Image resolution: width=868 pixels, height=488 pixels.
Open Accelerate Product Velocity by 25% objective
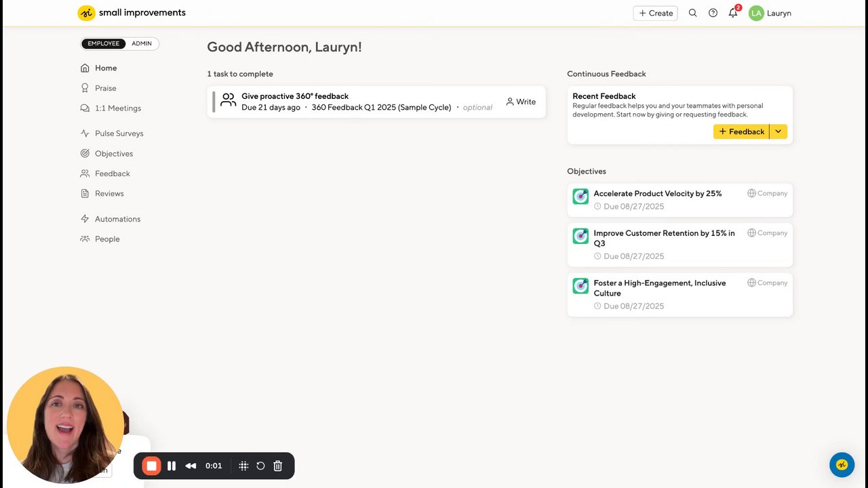coord(657,194)
